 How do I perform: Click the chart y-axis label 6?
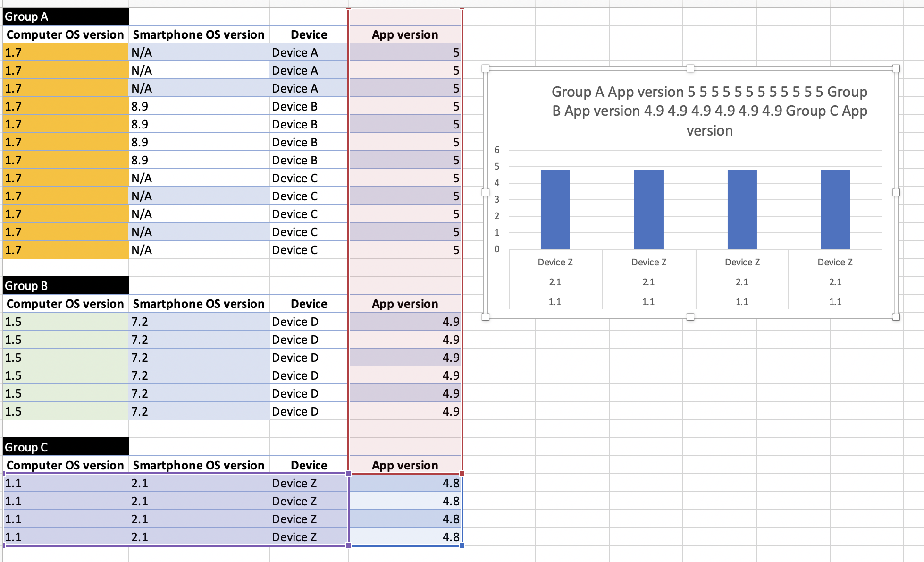(496, 150)
